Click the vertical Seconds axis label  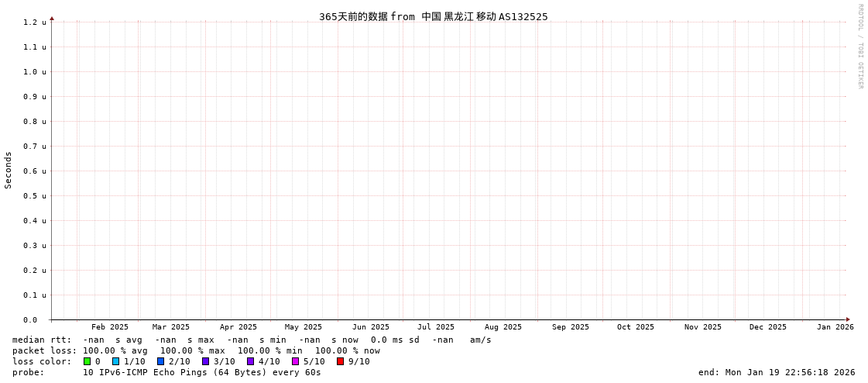pos(9,170)
